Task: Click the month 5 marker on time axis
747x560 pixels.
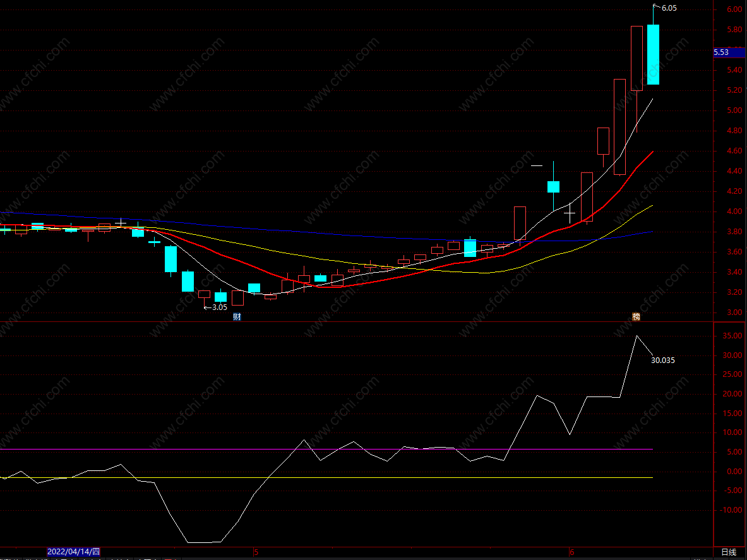Action: click(x=256, y=552)
